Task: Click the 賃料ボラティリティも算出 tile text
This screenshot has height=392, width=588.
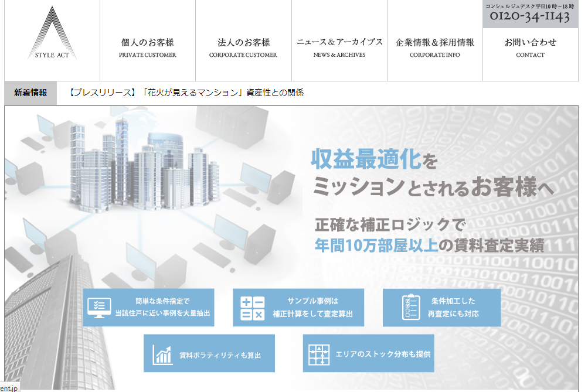Action: coord(220,355)
